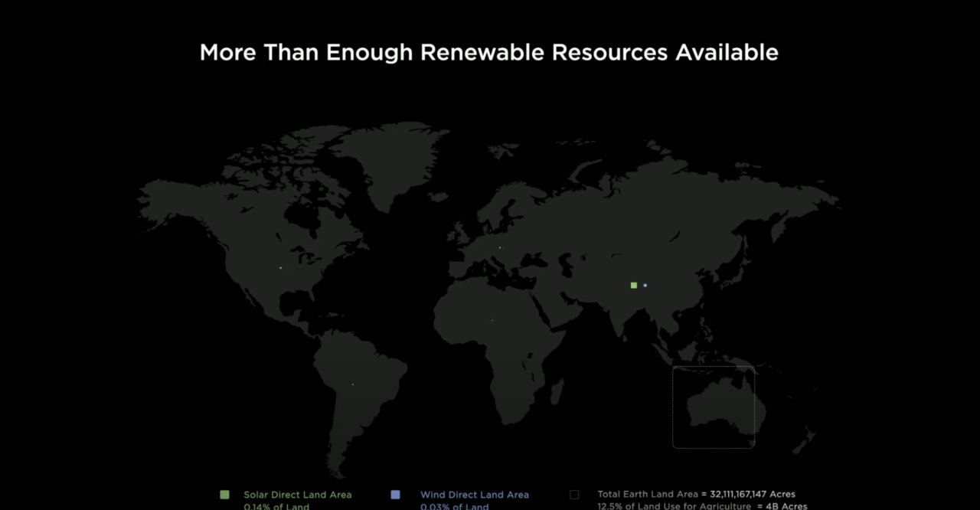Click the Wind Direct Land Area label
Screen dimensions: 980x510
(474, 495)
